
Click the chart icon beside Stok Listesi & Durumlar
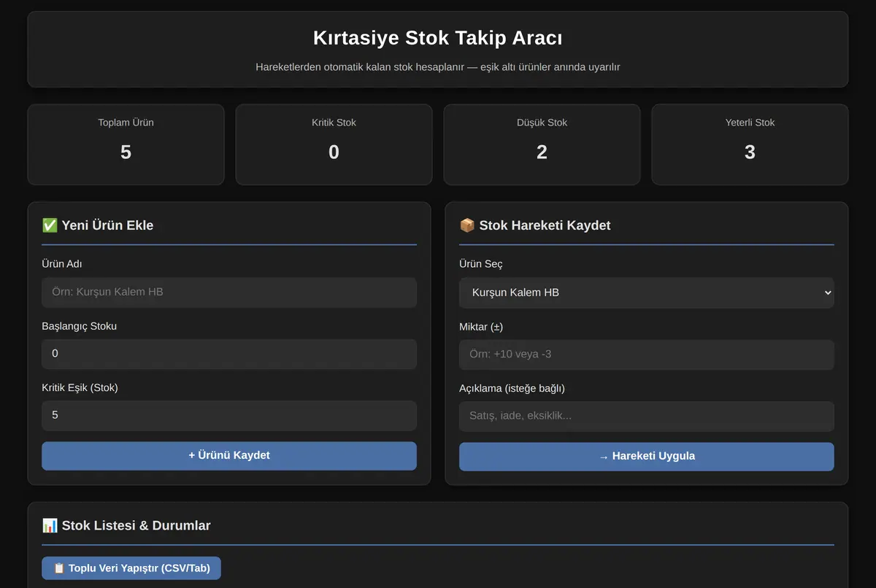click(x=50, y=526)
